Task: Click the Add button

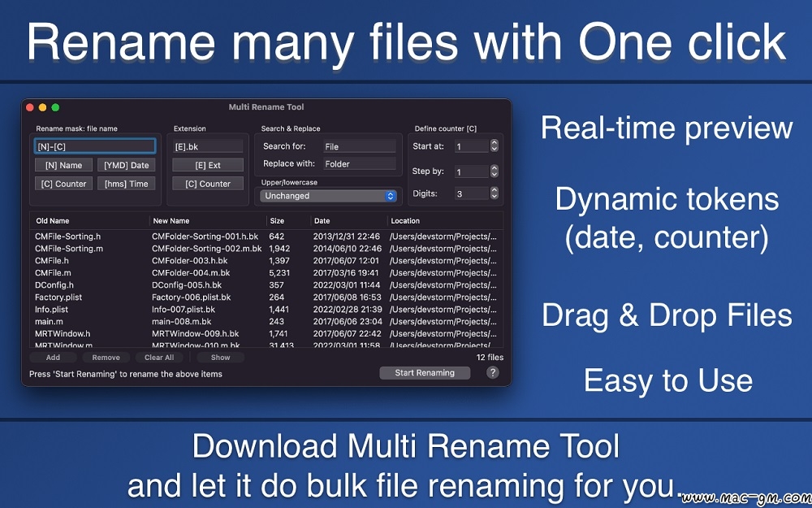Action: click(53, 357)
